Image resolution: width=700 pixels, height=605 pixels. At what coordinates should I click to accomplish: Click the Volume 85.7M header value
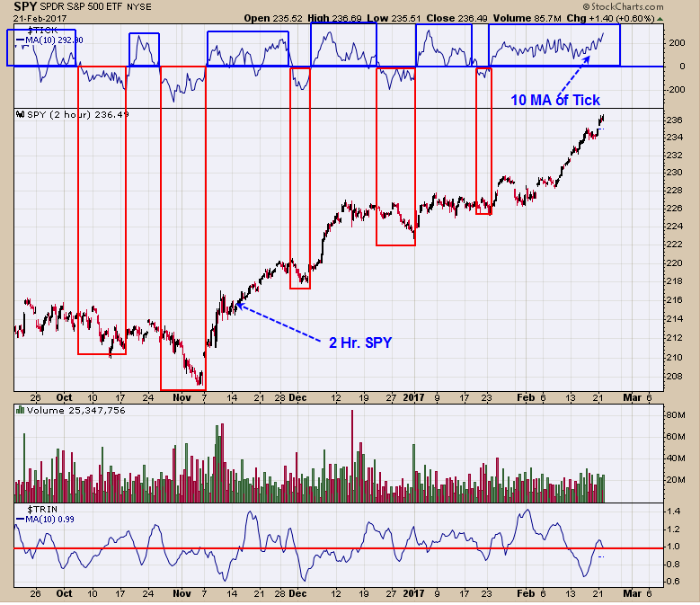pyautogui.click(x=527, y=18)
